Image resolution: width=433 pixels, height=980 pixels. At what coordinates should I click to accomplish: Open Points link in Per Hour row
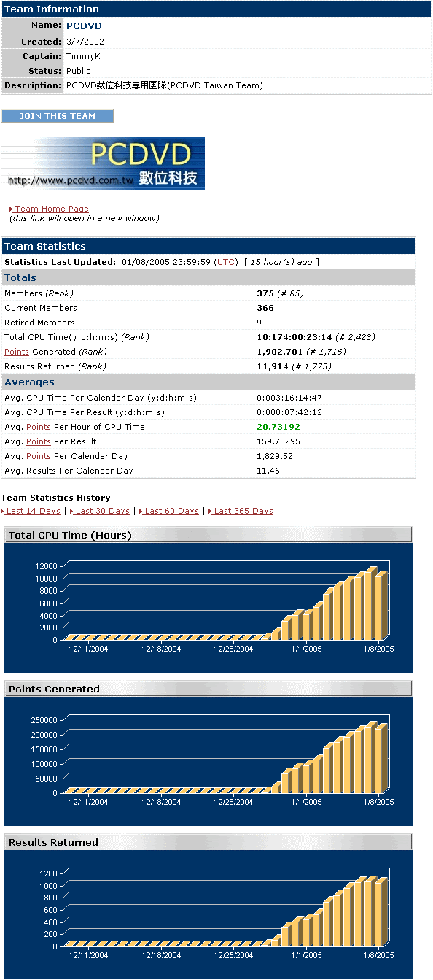[x=39, y=427]
